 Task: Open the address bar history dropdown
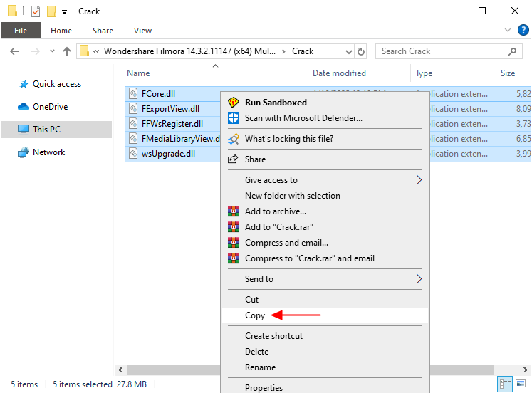348,51
